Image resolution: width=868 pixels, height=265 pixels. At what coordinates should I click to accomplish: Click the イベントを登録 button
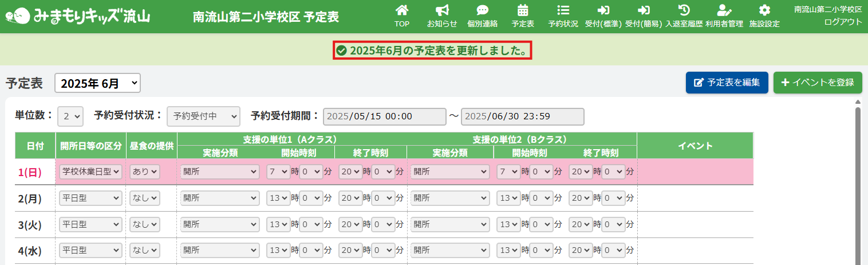(x=817, y=83)
